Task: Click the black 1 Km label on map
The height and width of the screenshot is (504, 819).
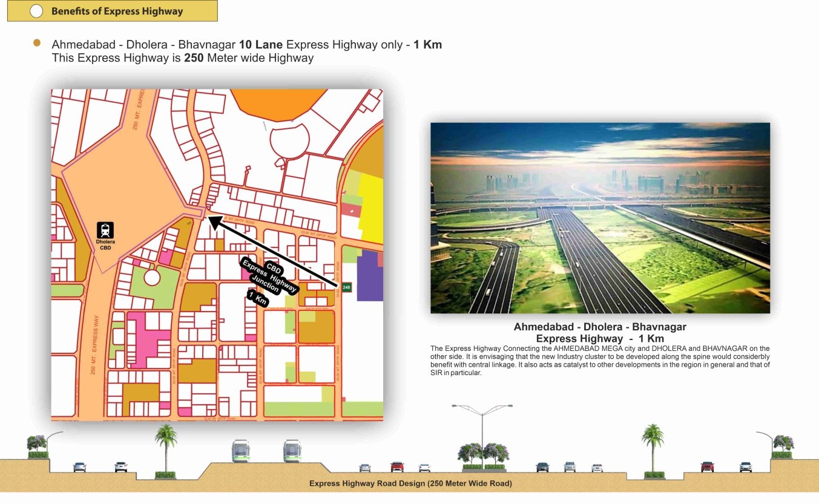Action: coord(257,298)
